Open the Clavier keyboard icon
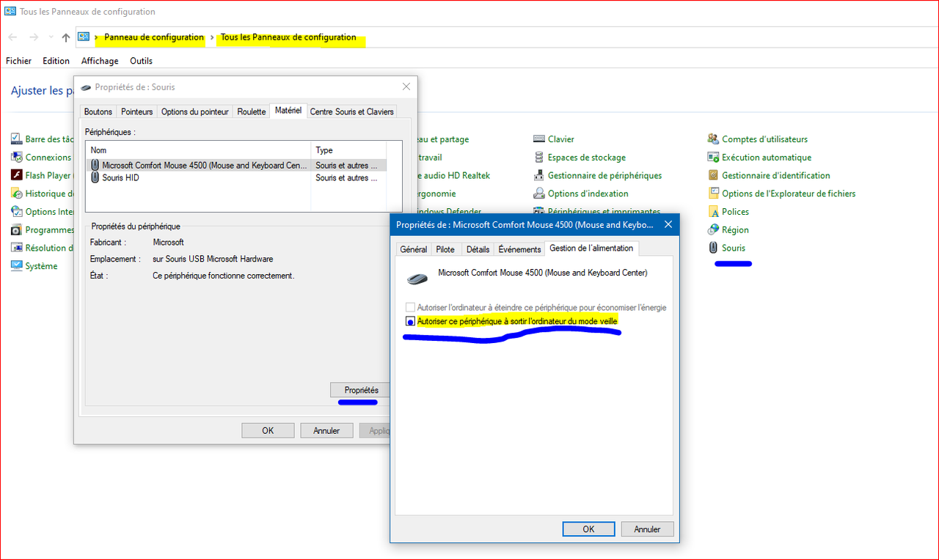The image size is (939, 560). (x=539, y=139)
